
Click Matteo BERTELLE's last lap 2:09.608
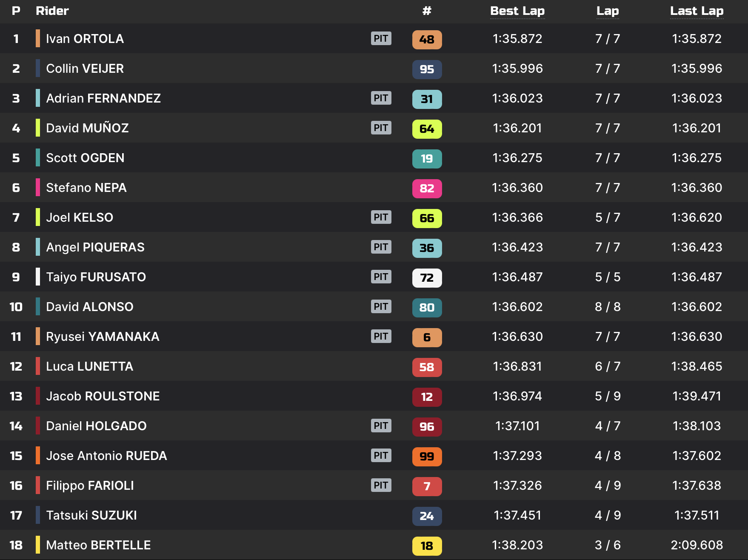pyautogui.click(x=697, y=545)
